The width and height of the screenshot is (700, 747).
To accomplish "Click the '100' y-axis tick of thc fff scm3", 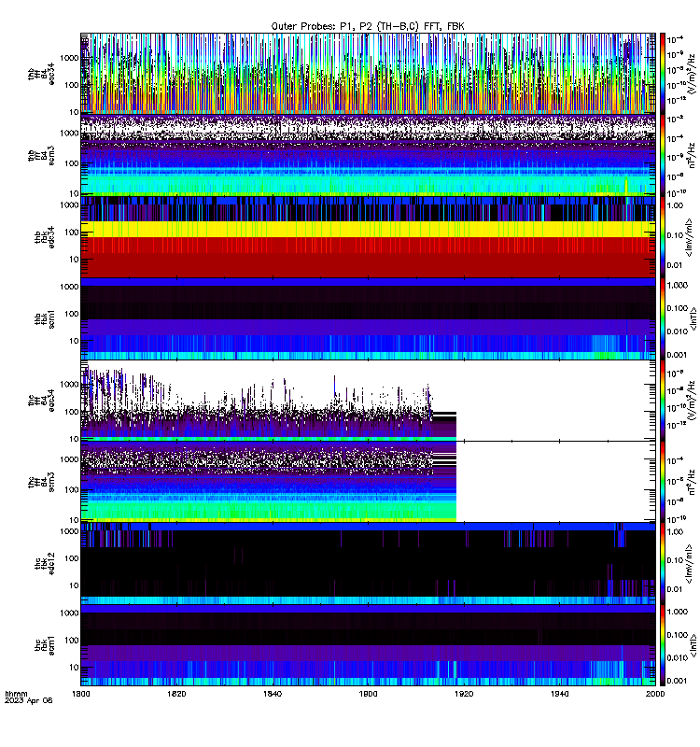I will tap(72, 489).
